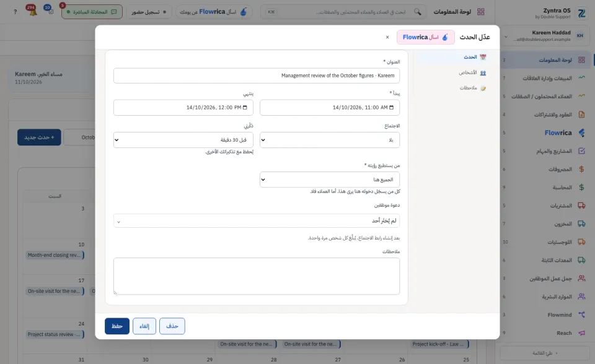595x364 pixels.
Task: Open Human Resources people icon
Action: coord(581,296)
